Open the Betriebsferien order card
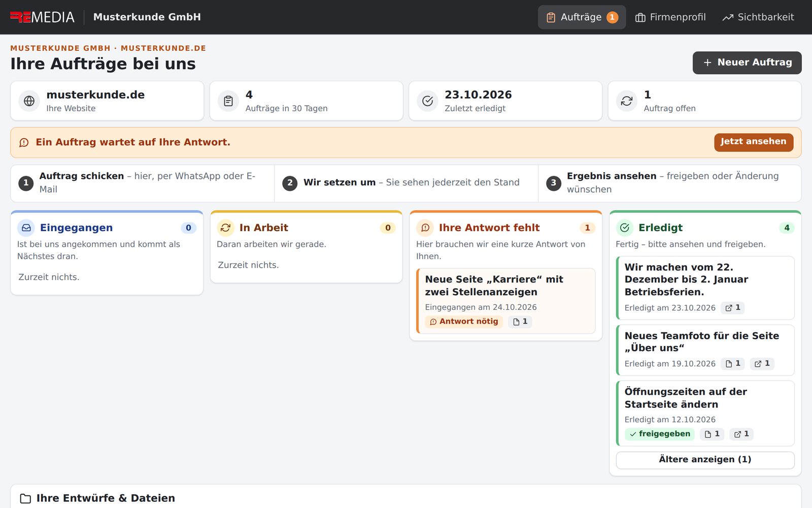The width and height of the screenshot is (812, 508). pyautogui.click(x=705, y=288)
